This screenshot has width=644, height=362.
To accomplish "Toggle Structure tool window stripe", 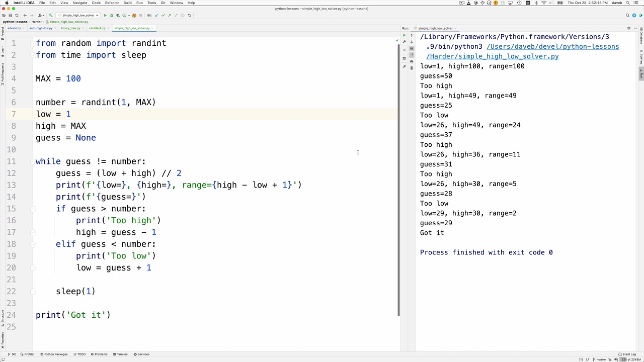I will [2, 318].
